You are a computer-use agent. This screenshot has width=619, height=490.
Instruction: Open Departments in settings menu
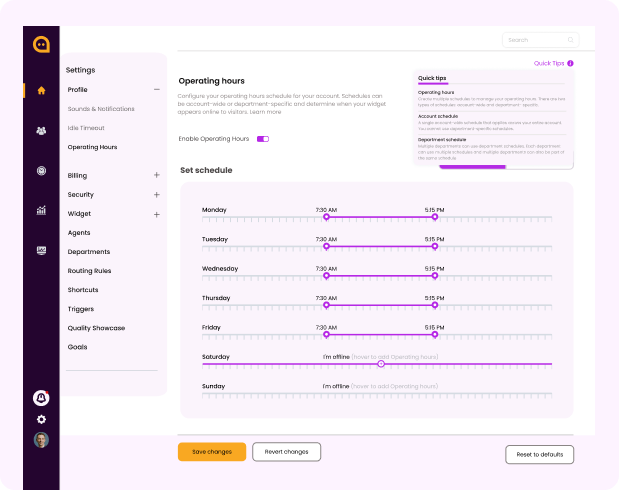[89, 252]
